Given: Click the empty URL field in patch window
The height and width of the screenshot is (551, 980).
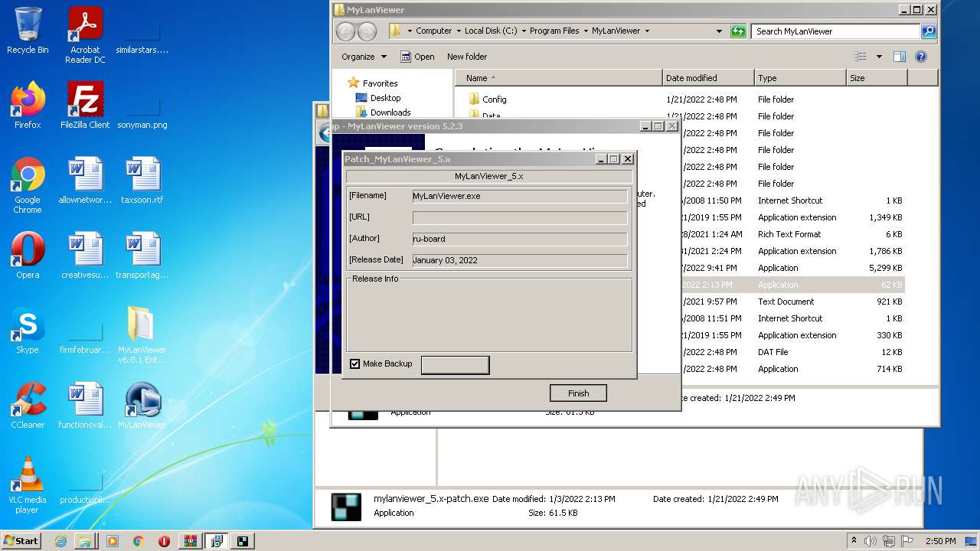Looking at the screenshot, I should point(519,218).
